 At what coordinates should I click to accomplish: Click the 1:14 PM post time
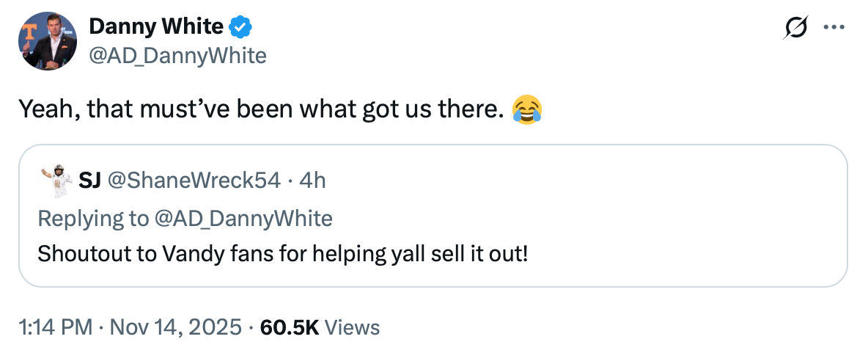point(55,327)
